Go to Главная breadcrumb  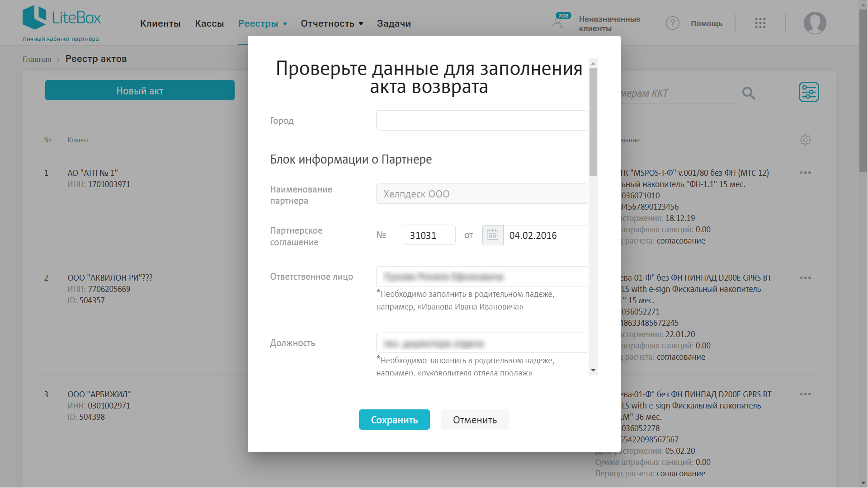tap(37, 59)
